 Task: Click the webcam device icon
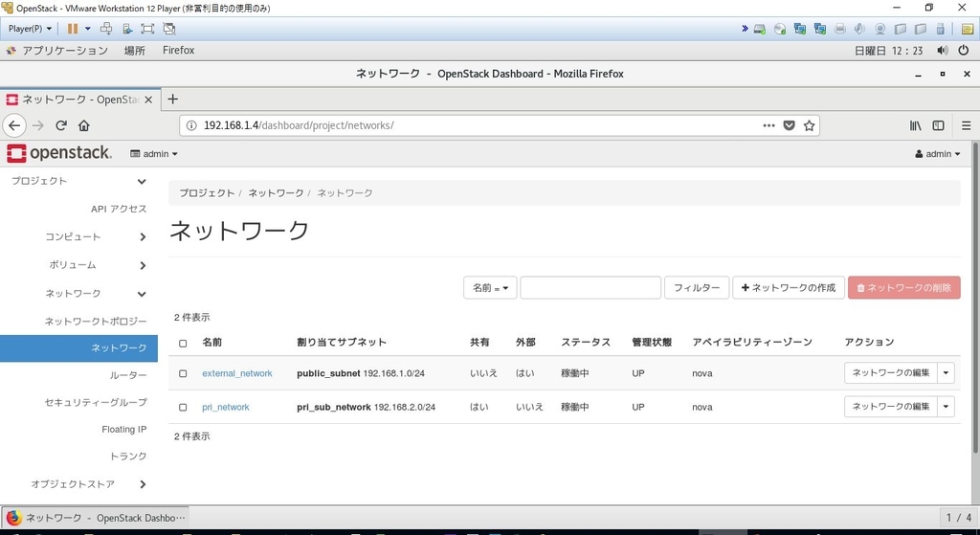(x=880, y=29)
